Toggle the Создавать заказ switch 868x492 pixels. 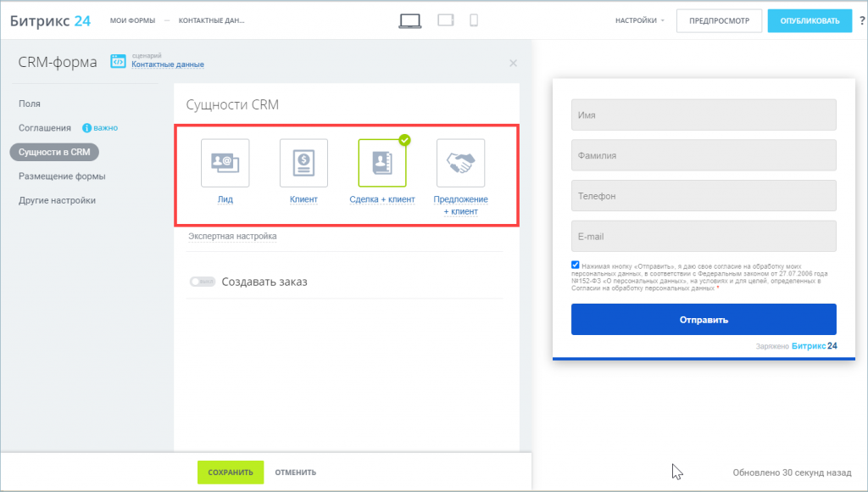tap(203, 282)
